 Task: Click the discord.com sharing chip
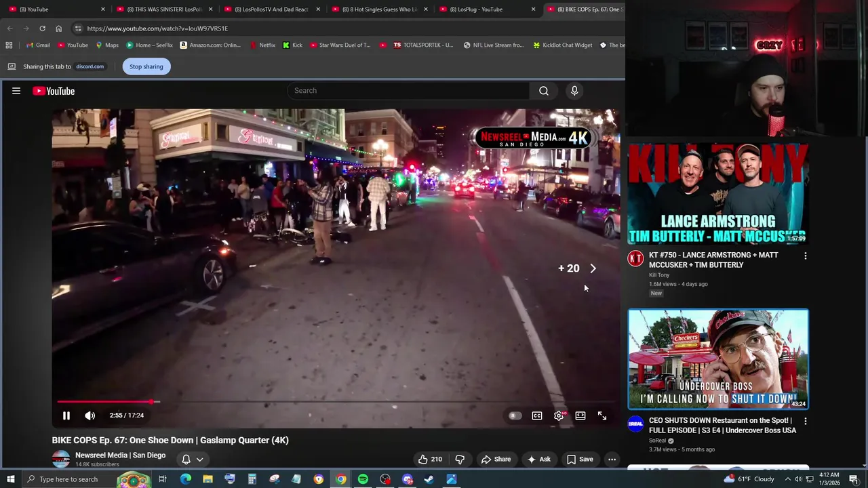[90, 66]
